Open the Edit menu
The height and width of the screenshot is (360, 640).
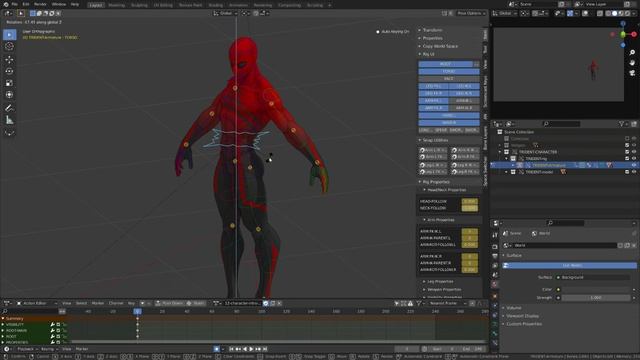26,4
